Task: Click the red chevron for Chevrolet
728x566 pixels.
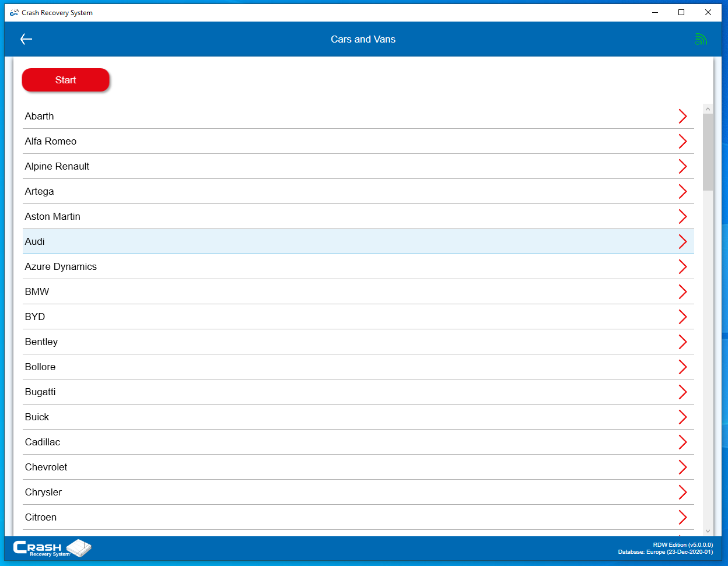Action: pos(682,467)
